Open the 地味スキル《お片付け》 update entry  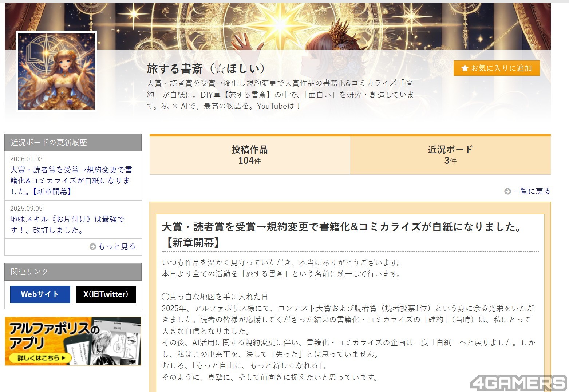tap(67, 225)
